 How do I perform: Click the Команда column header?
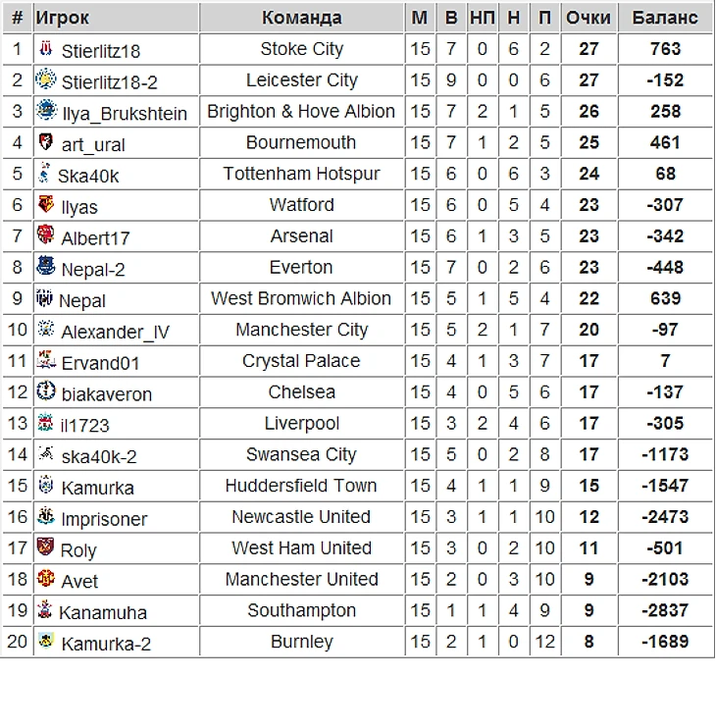tap(302, 18)
